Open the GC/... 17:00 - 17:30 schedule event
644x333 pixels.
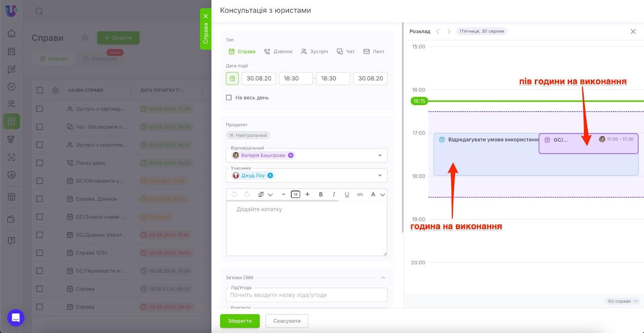point(588,144)
